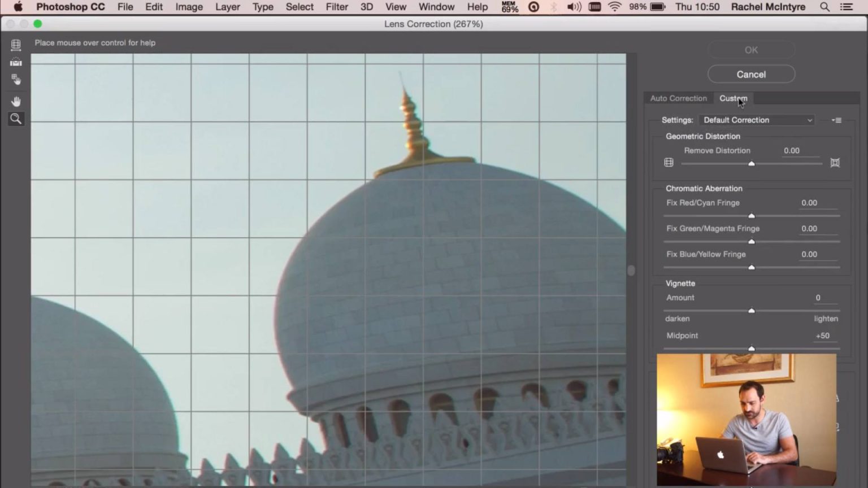Click the Vignette Amount slider handle
This screenshot has height=488, width=868.
[x=751, y=311]
